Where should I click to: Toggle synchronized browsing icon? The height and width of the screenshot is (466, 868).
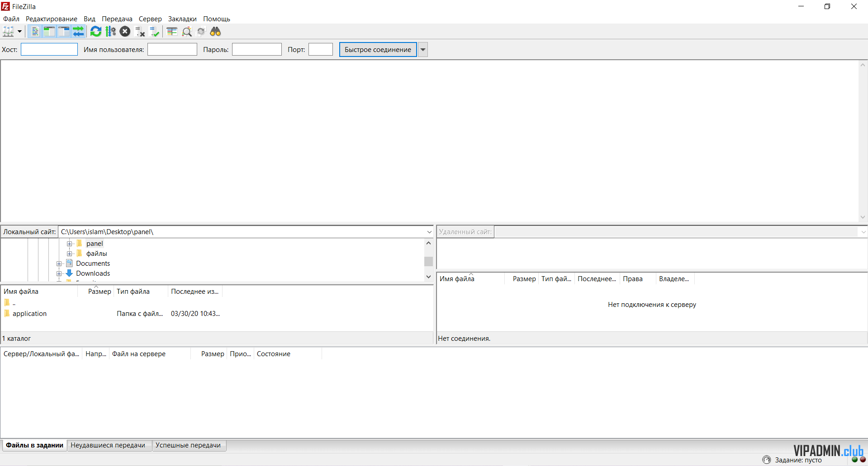[201, 32]
